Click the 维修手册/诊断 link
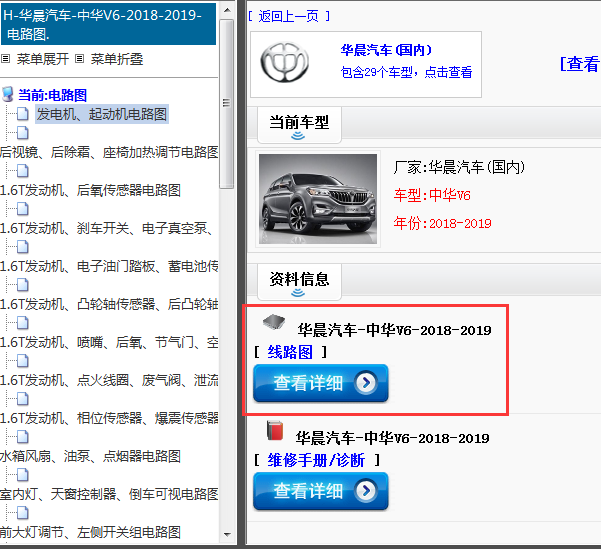The width and height of the screenshot is (601, 549). [316, 460]
